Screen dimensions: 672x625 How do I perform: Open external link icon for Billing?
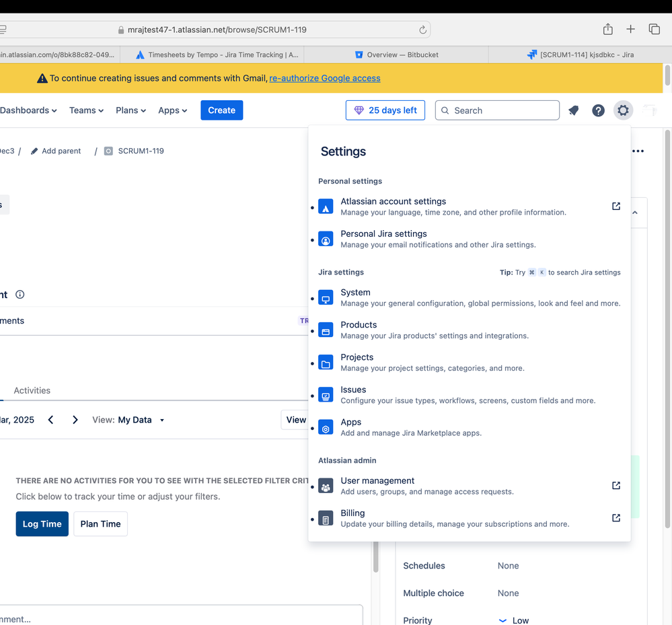click(616, 518)
